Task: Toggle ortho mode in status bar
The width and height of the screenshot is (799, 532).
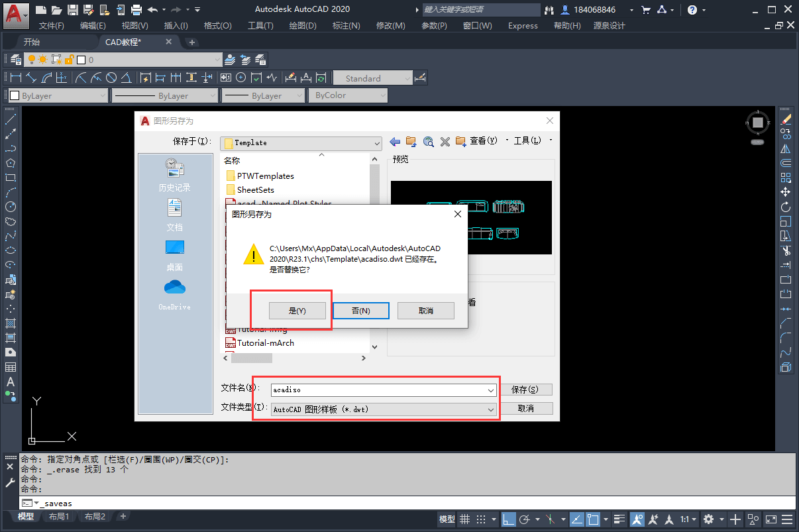Action: (x=507, y=519)
